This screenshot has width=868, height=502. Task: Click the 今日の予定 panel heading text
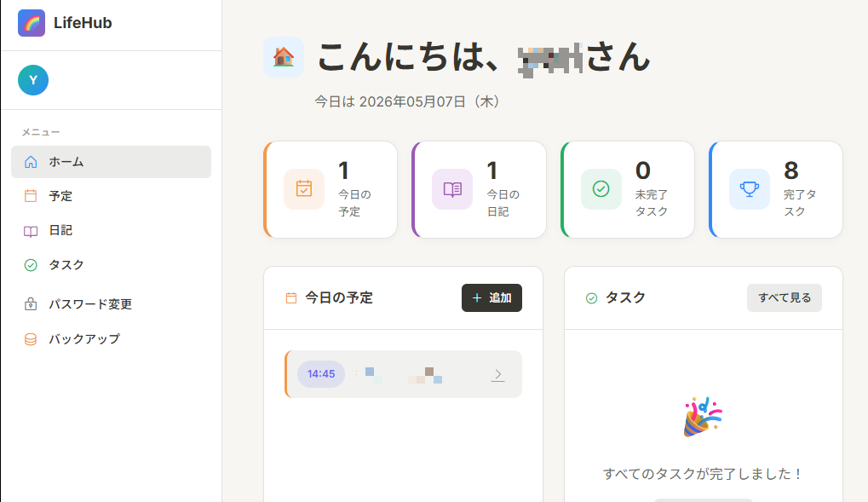pyautogui.click(x=339, y=298)
